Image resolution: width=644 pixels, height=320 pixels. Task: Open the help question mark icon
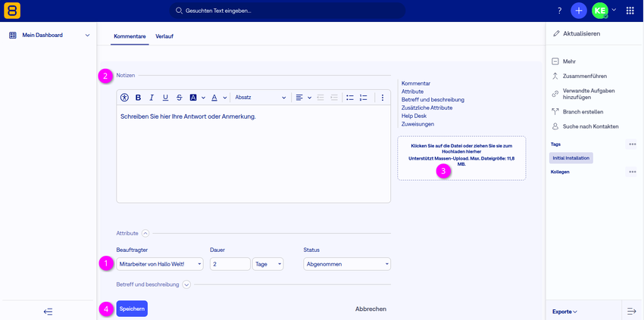(559, 11)
